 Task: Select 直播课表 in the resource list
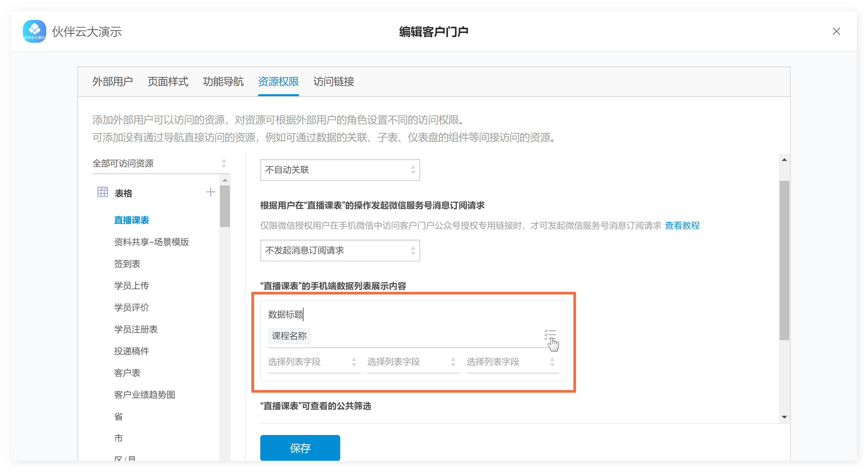pos(131,220)
